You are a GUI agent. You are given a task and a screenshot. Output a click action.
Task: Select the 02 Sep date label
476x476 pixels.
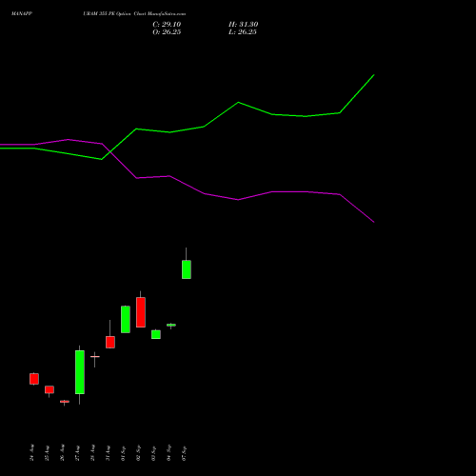pos(138,452)
